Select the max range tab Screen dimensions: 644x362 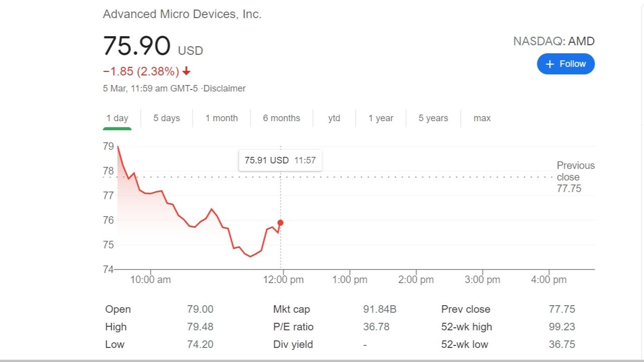pos(482,118)
